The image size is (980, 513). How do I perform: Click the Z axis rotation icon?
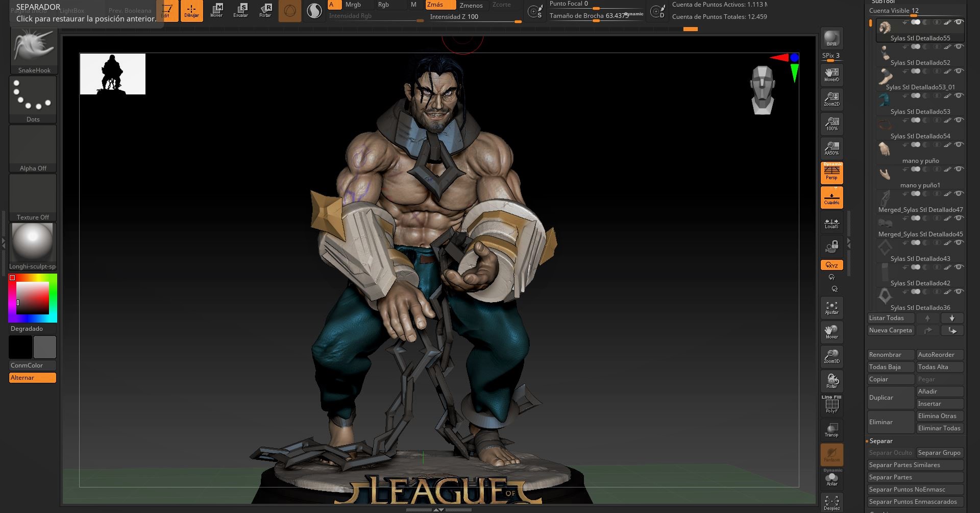tap(834, 289)
